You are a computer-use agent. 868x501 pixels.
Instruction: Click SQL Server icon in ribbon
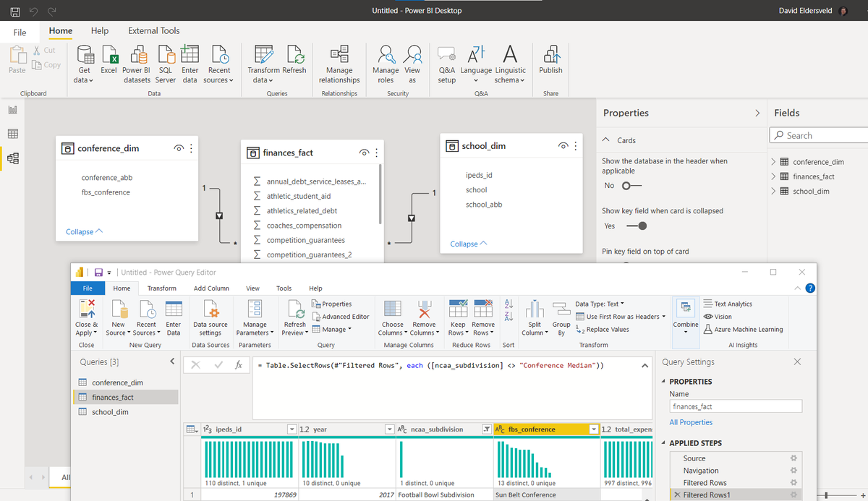point(166,64)
